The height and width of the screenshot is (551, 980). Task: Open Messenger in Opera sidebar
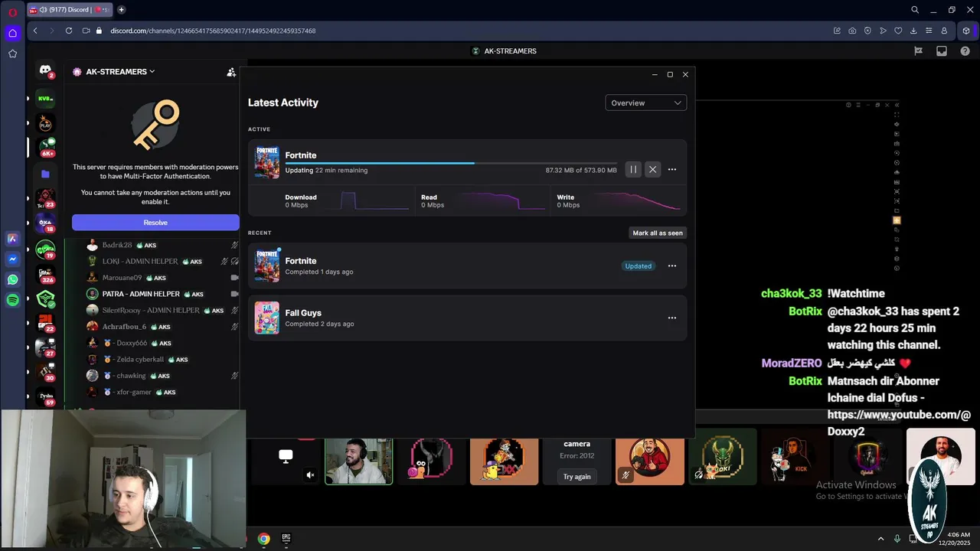tap(12, 259)
